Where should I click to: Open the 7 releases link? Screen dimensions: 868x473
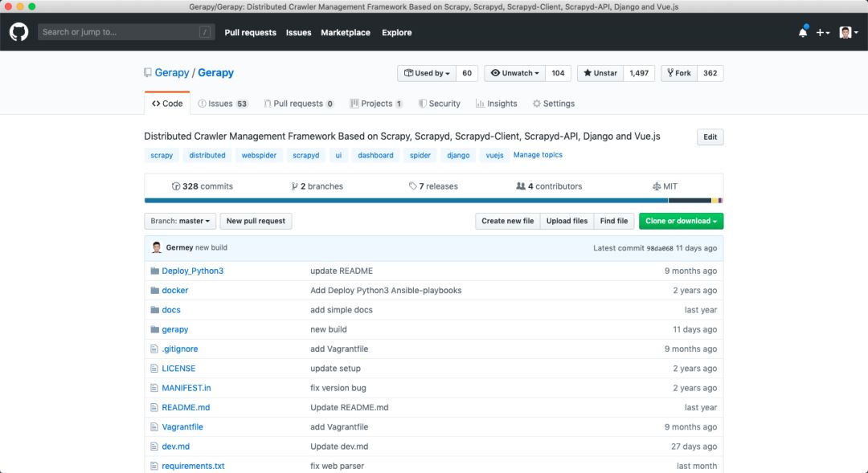[433, 186]
